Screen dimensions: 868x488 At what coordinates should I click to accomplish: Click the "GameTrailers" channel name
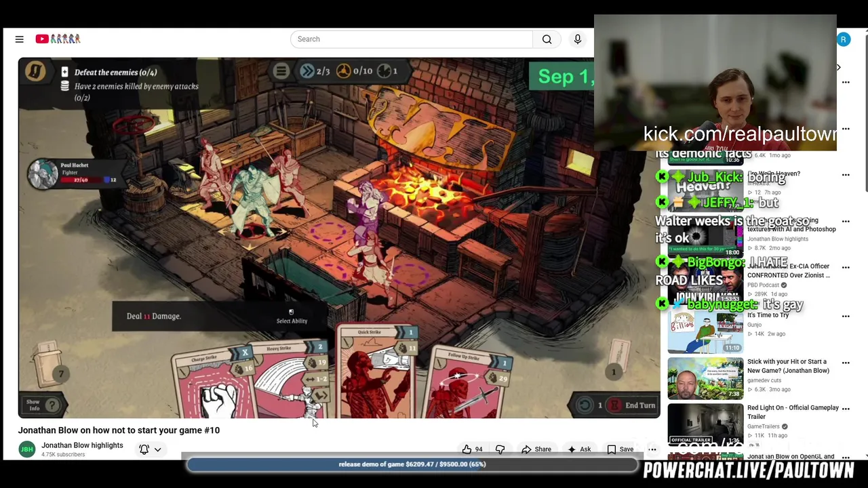click(x=764, y=426)
